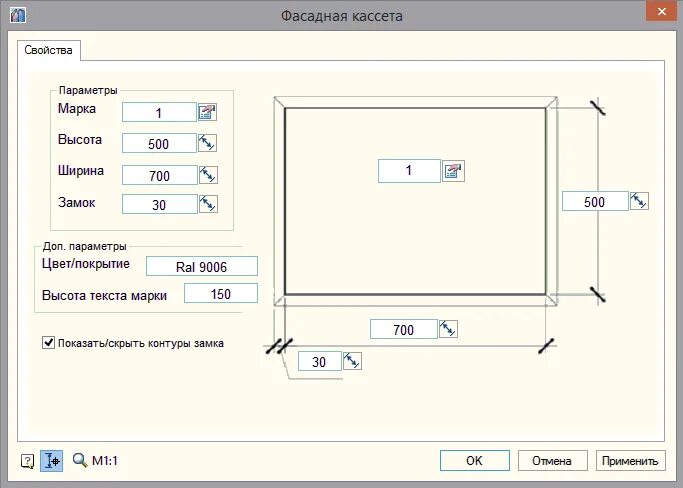This screenshot has width=683, height=488.
Task: Toggle the cursor insertion mode icon
Action: 51,461
